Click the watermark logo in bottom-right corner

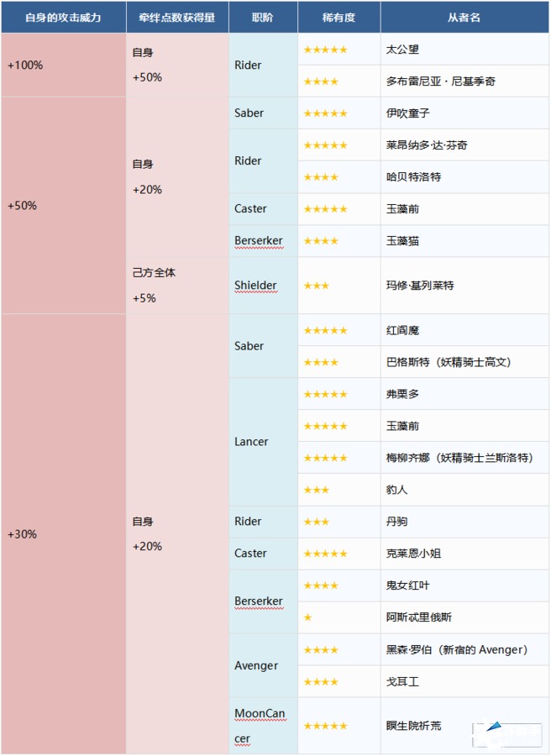click(x=508, y=734)
